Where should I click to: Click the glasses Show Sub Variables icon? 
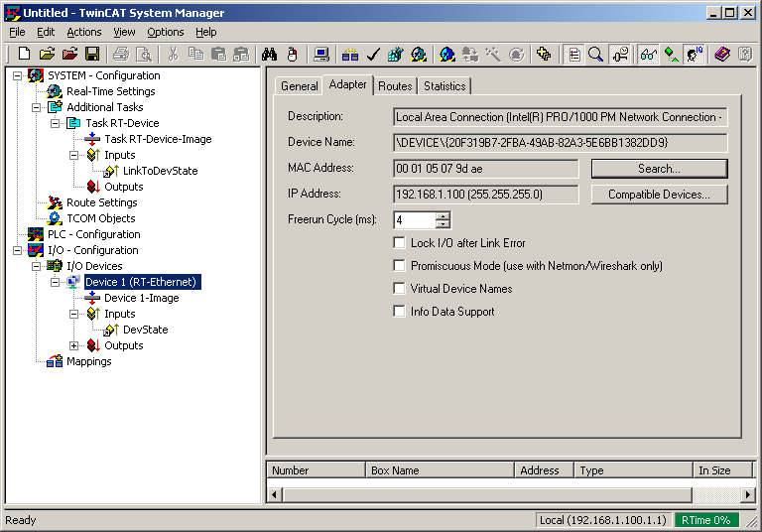pos(648,54)
